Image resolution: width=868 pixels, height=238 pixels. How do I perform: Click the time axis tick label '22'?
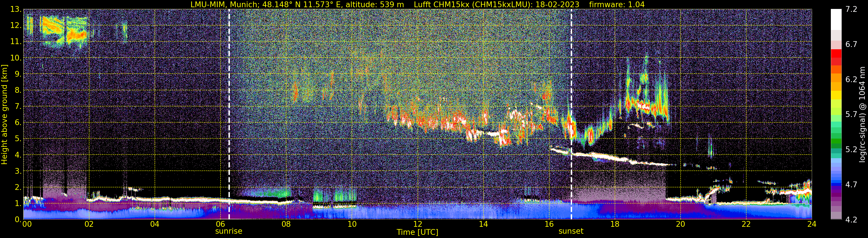(746, 224)
